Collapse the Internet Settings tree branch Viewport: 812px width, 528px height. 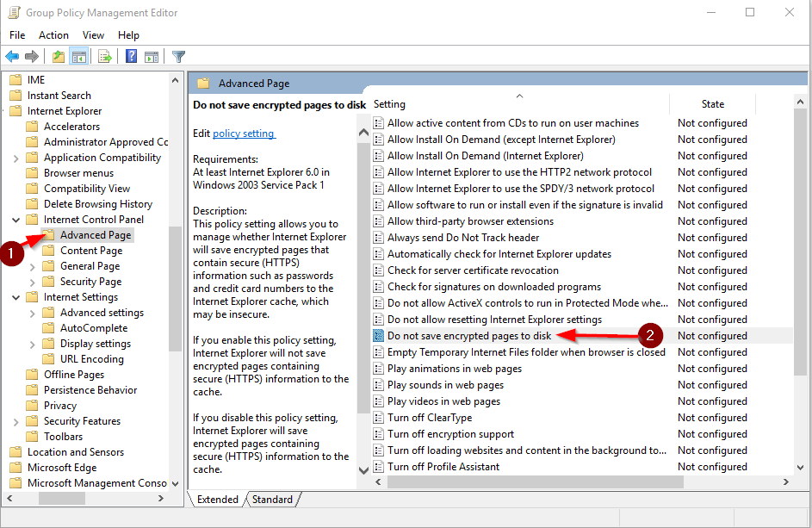(15, 296)
